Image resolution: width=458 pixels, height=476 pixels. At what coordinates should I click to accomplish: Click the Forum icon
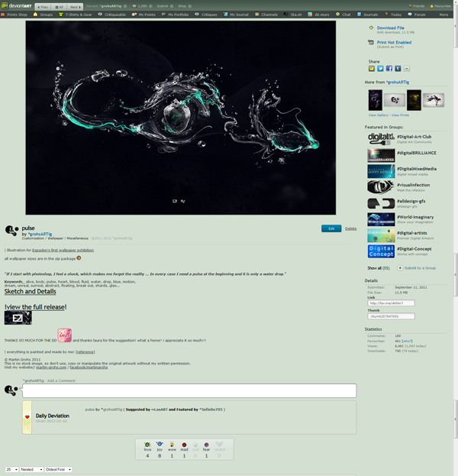[x=410, y=15]
